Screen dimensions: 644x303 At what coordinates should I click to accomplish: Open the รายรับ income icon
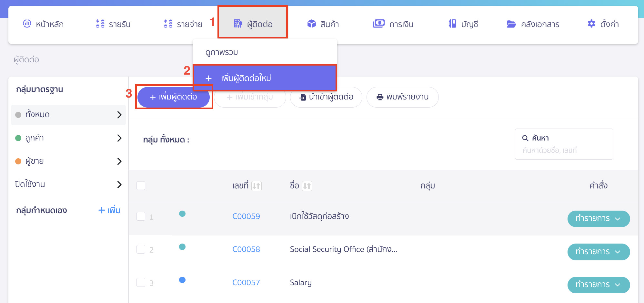coord(100,24)
